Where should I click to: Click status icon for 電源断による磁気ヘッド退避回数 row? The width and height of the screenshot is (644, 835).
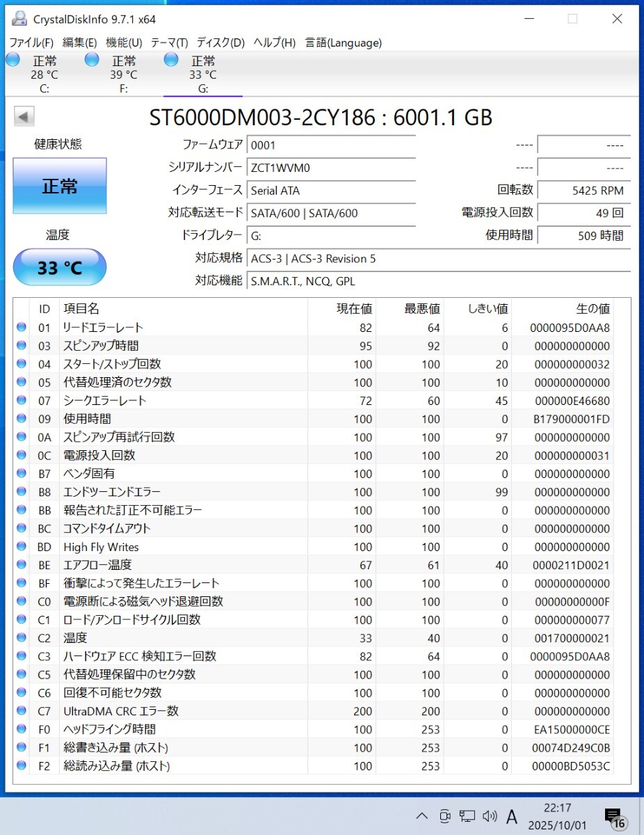point(22,601)
